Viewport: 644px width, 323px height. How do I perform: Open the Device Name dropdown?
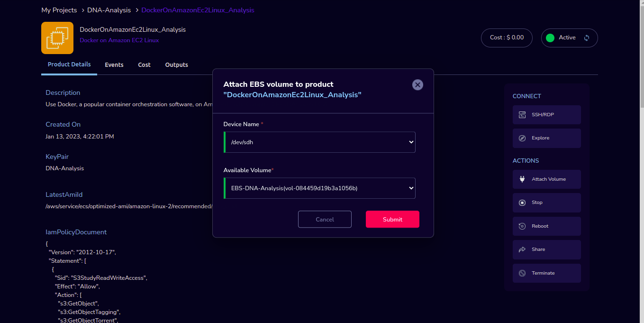pos(319,142)
